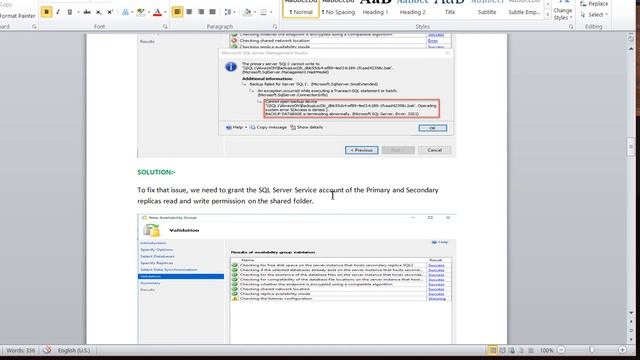Click the Words: 356 count
640x360 pixels.
click(20, 350)
